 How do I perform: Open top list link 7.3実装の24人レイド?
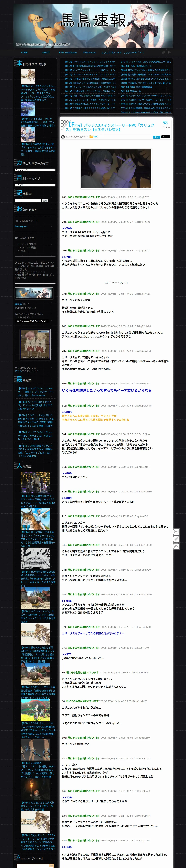pos(90,104)
